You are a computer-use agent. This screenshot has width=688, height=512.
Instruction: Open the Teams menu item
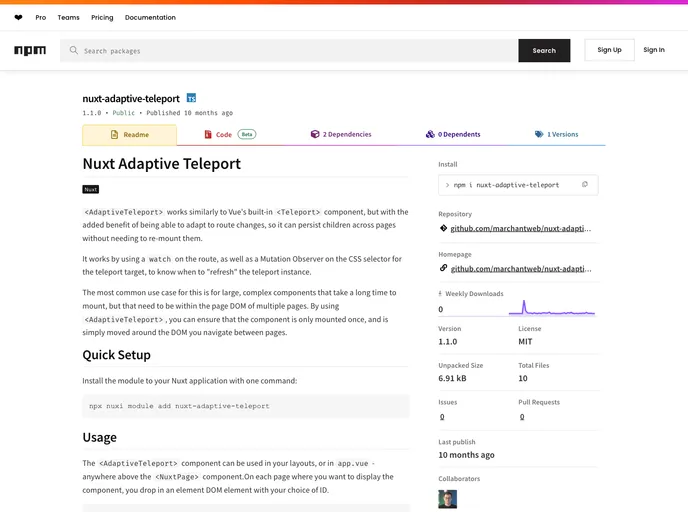click(68, 18)
